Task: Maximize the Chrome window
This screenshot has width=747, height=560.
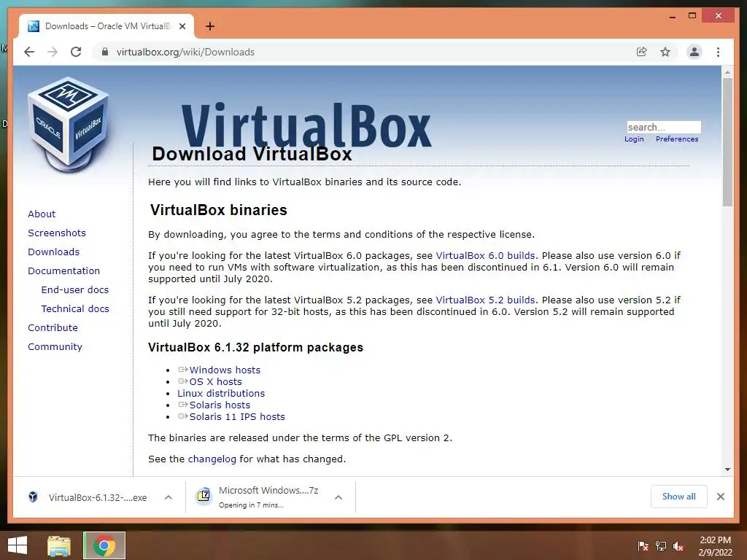Action: pos(692,16)
